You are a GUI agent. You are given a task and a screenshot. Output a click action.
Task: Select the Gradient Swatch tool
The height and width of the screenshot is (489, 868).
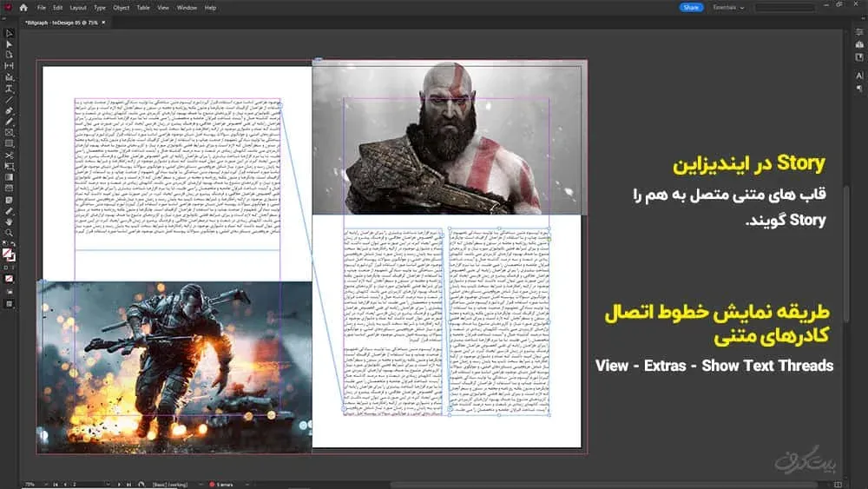[x=9, y=177]
